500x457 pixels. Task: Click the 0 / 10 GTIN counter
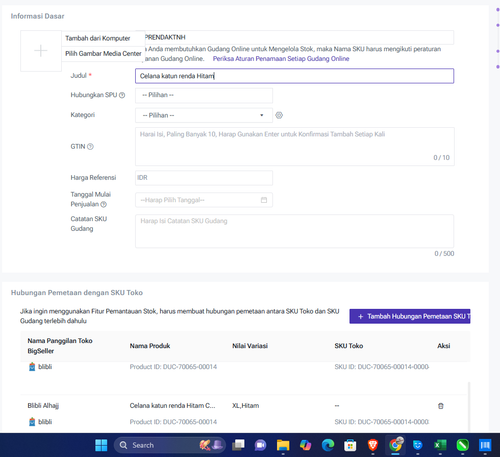pos(441,158)
